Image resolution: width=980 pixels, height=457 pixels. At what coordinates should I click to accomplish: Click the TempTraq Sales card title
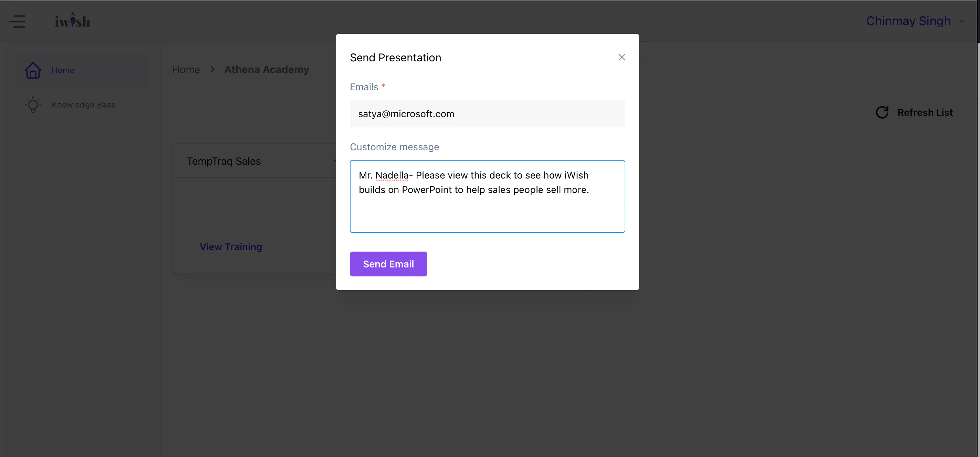click(x=224, y=161)
